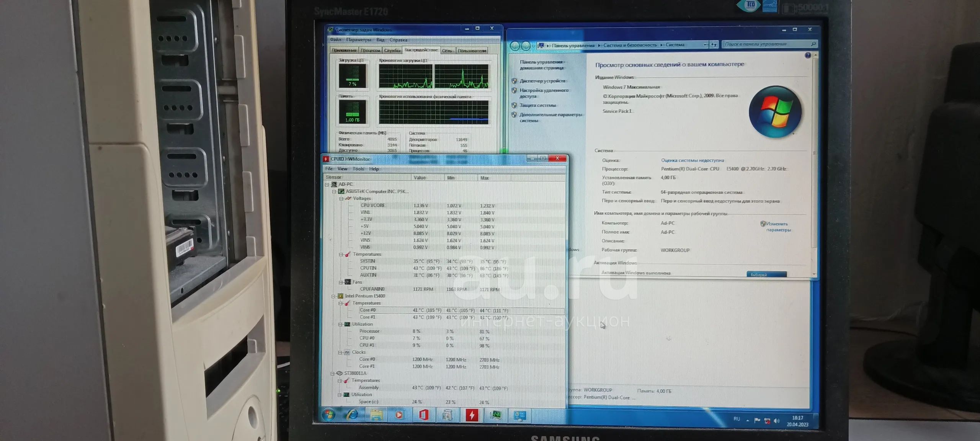The image size is (980, 441).
Task: Click the ASUSTeK motherboard icon in tree
Action: [341, 191]
